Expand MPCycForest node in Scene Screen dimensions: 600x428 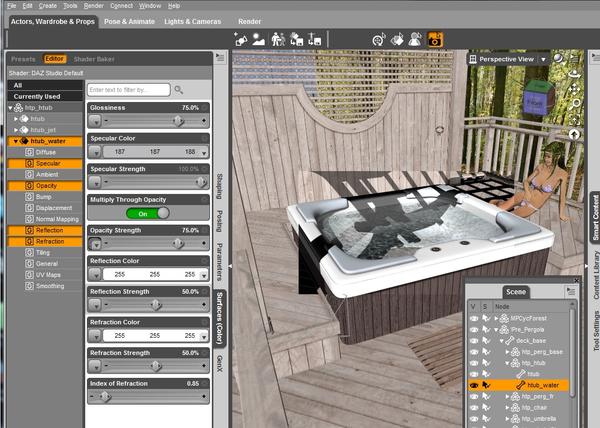tap(496, 318)
